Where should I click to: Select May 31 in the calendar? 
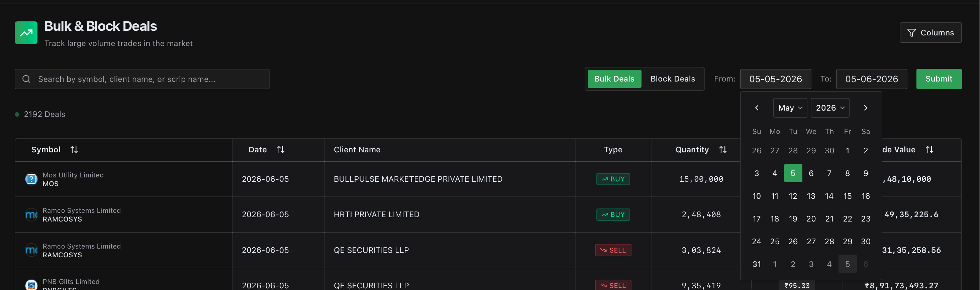click(757, 264)
